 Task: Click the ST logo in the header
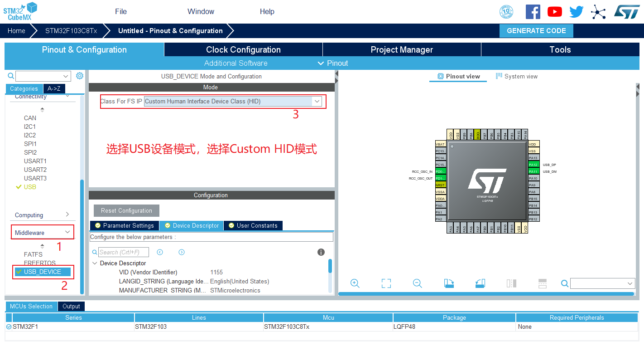click(627, 12)
